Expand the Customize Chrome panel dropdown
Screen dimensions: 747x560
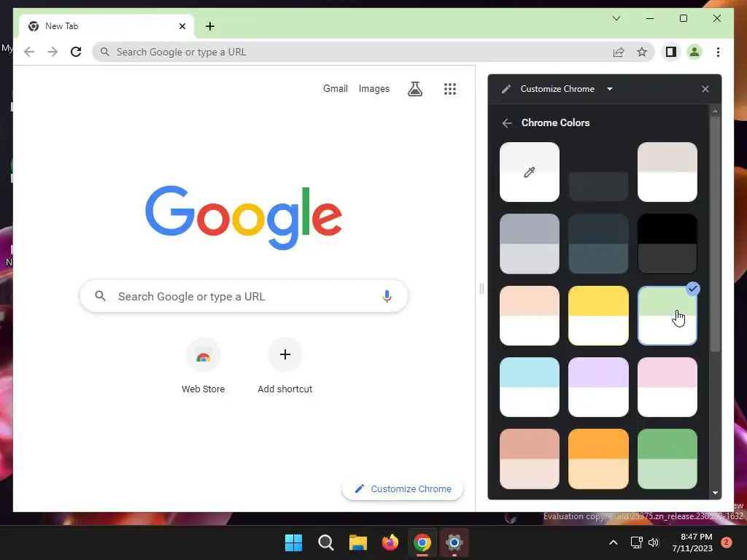click(610, 89)
